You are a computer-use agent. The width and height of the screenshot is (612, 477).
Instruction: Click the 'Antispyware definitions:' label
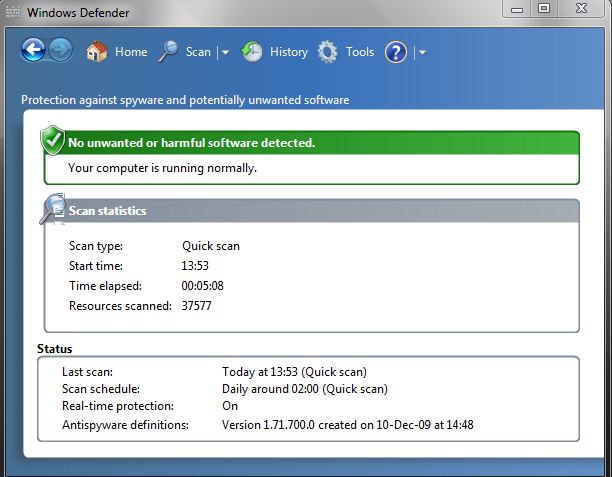125,425
